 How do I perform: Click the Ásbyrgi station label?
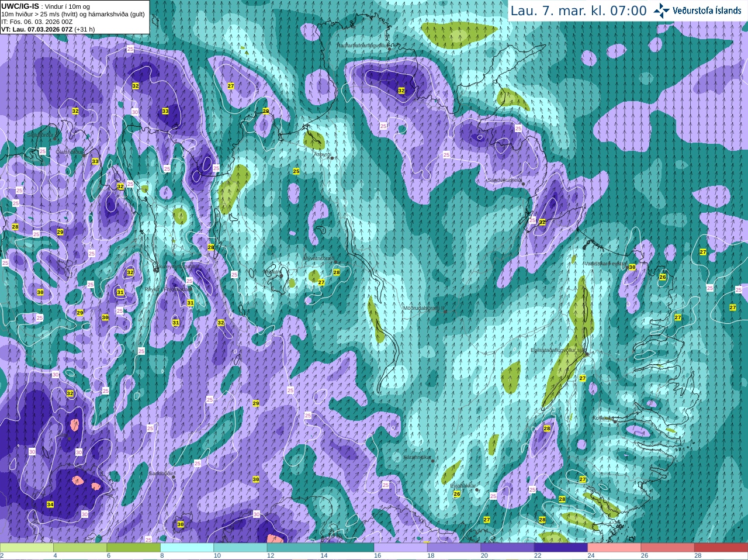pyautogui.click(x=322, y=155)
